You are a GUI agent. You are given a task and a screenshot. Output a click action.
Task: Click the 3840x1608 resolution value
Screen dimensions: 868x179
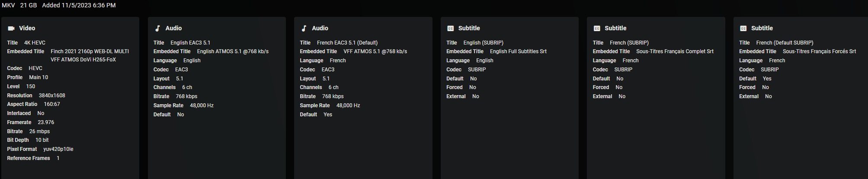pos(52,96)
